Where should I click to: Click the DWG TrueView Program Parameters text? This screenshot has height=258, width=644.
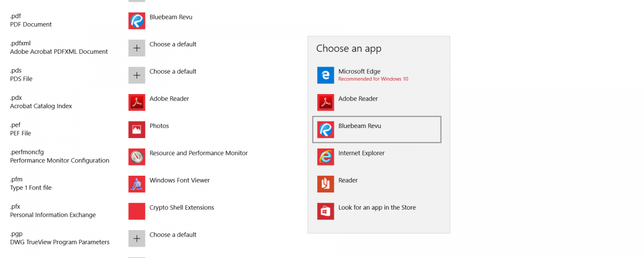(x=60, y=242)
